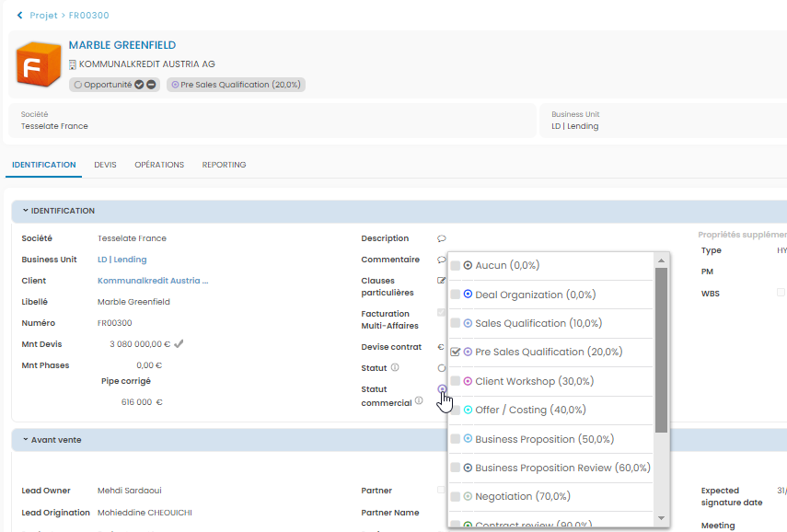Click the dropdown list scrollbar thumb
The image size is (787, 532).
661,350
